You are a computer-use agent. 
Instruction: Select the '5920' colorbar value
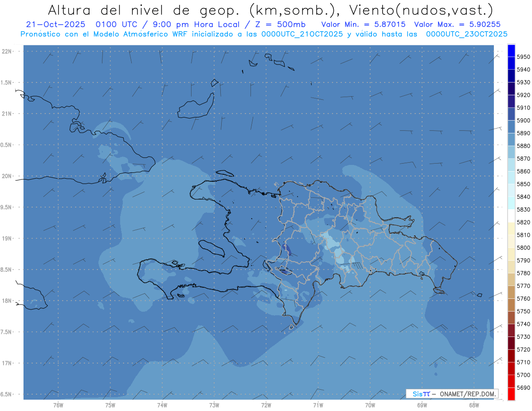tap(524, 95)
